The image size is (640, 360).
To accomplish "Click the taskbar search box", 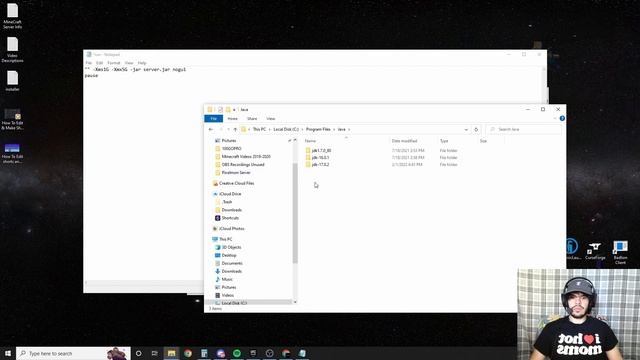I will click(x=73, y=353).
